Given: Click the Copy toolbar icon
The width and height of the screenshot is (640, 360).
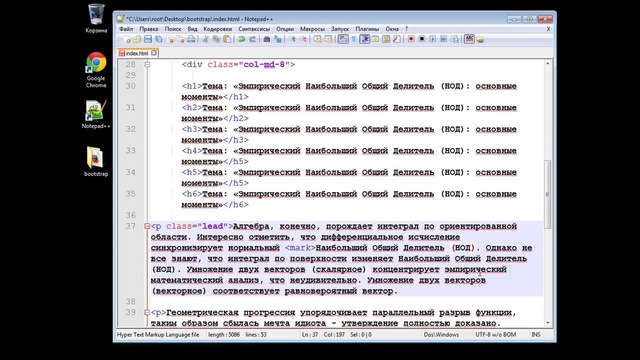Looking at the screenshot, I should click(216, 39).
